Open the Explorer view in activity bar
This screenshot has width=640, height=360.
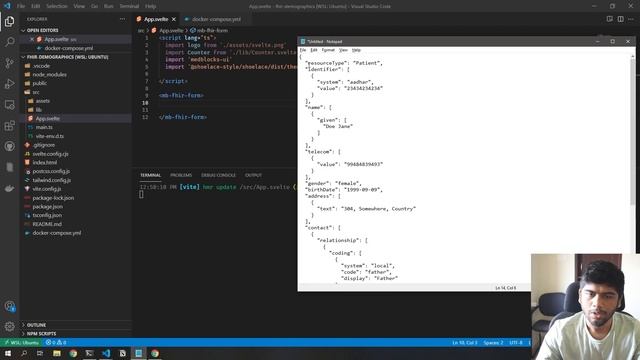9,21
